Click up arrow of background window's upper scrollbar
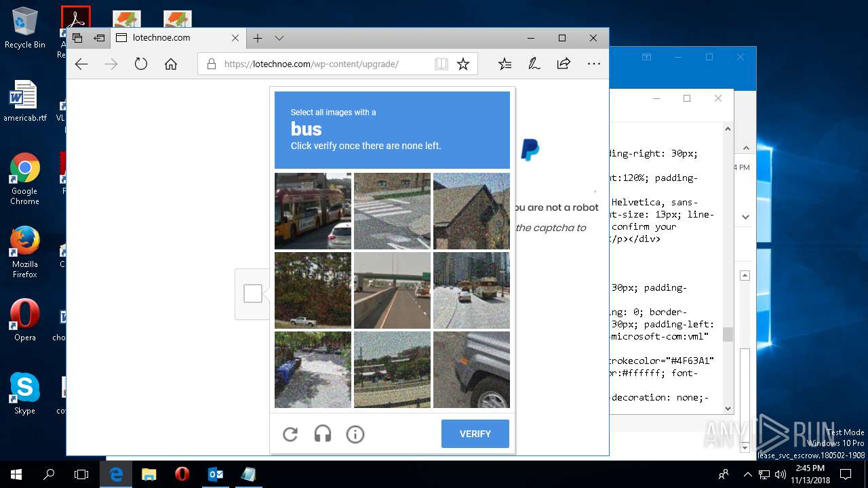The width and height of the screenshot is (868, 488). point(728,129)
